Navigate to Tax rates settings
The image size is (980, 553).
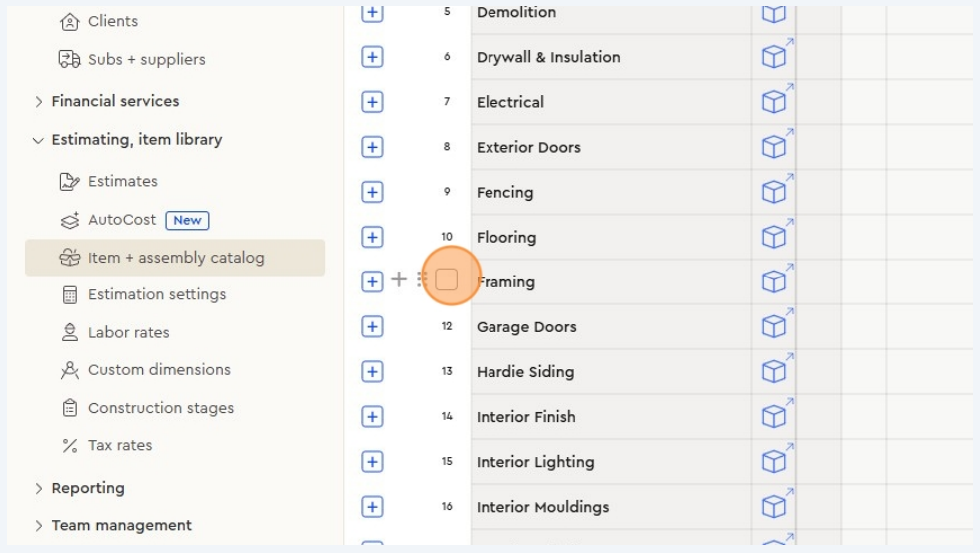pos(119,445)
